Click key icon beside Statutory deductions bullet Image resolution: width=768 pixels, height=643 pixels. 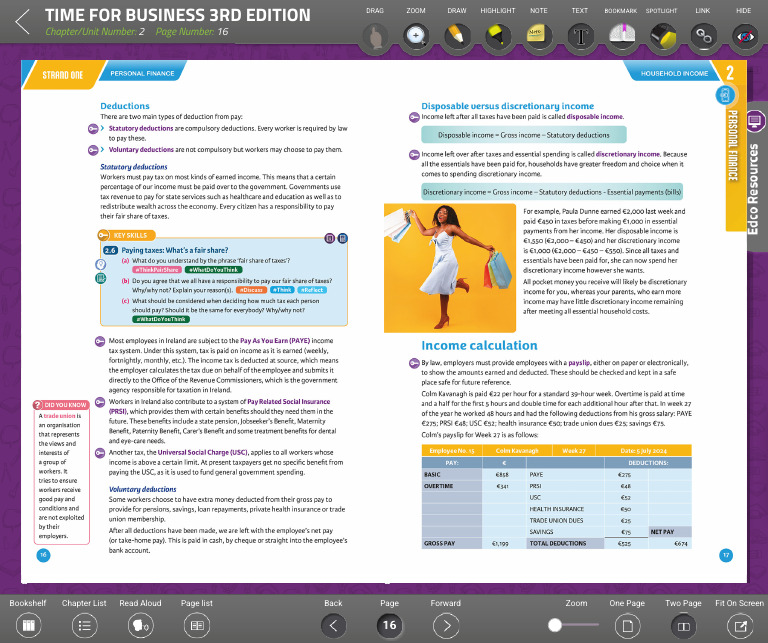click(x=93, y=129)
